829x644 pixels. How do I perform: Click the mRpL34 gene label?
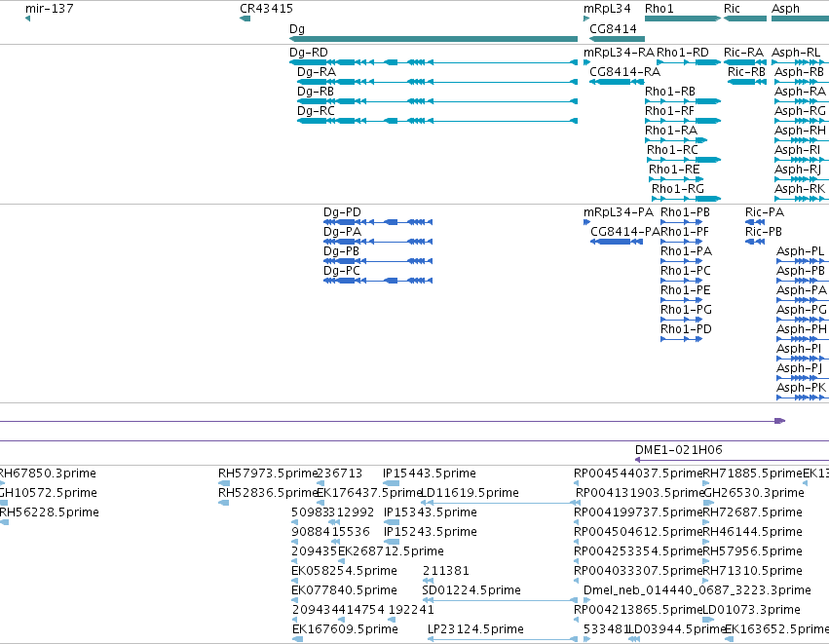pyautogui.click(x=607, y=9)
